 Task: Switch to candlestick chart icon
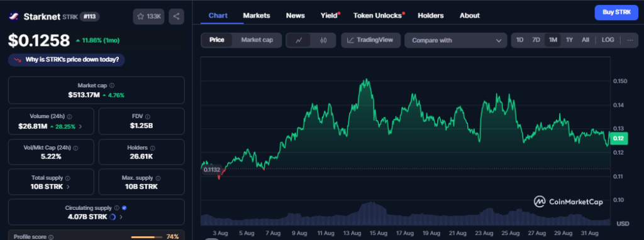[323, 40]
